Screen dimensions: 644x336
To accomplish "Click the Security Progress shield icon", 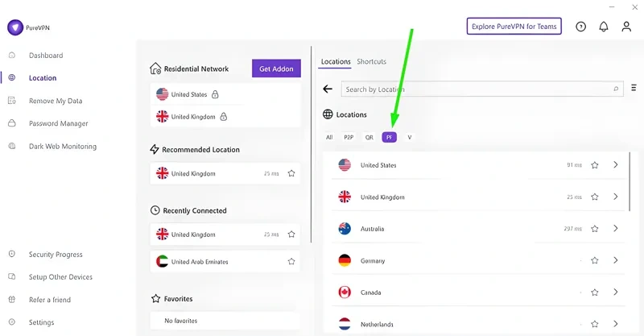I will point(12,254).
